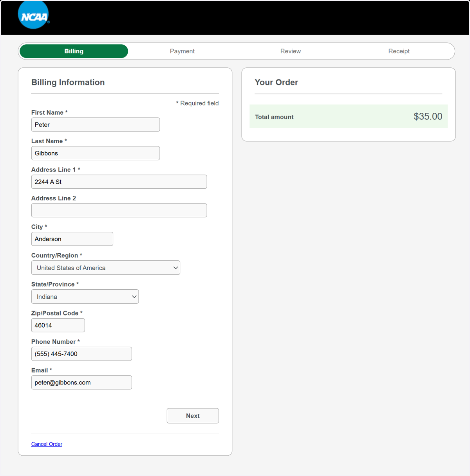Click the NCAA logo in the header
Screen dimensions: 470x476
coord(34,15)
